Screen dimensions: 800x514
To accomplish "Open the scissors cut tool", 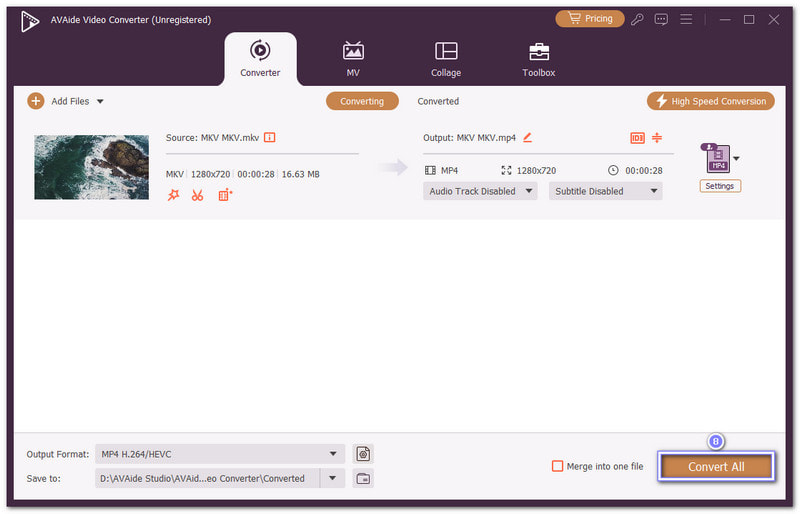I will coord(197,195).
